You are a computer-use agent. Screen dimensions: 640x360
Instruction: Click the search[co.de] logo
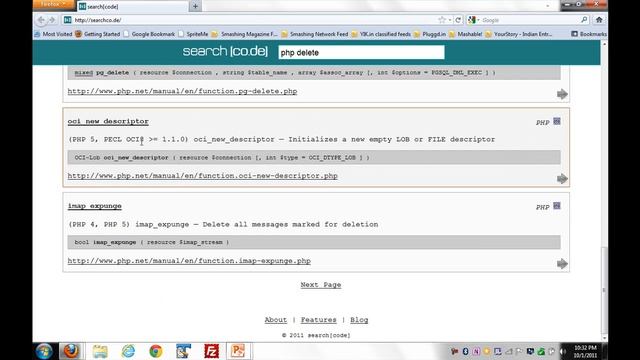tap(225, 51)
